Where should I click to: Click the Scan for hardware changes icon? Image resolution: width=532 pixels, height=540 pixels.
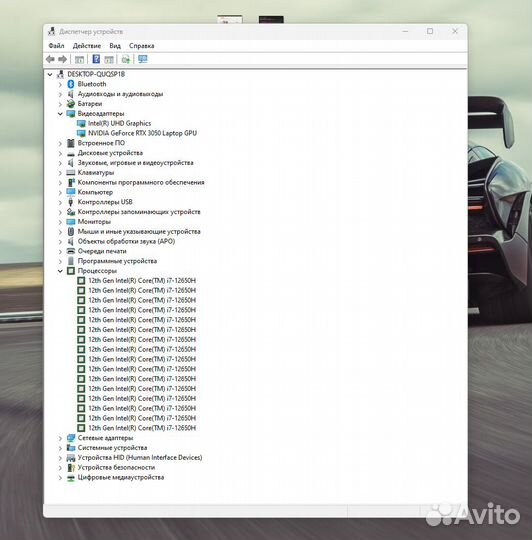[126, 59]
